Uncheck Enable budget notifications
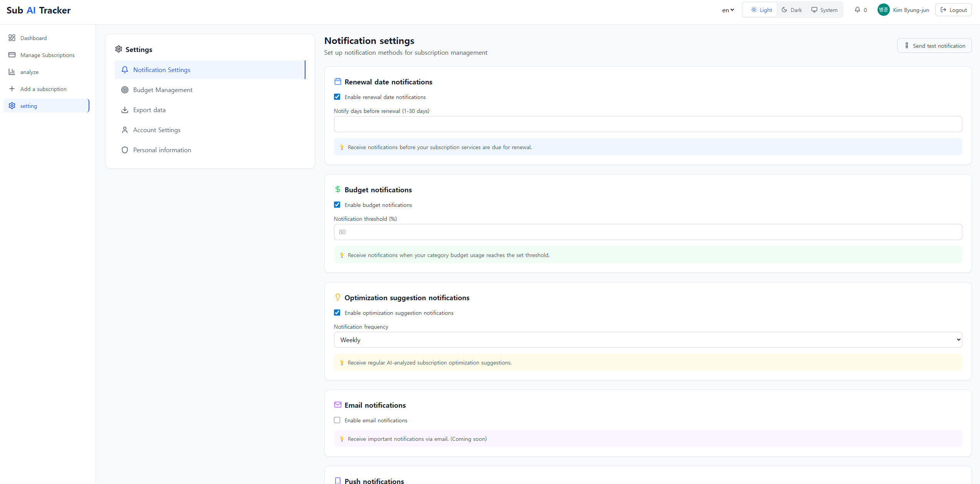The image size is (980, 484). tap(337, 205)
